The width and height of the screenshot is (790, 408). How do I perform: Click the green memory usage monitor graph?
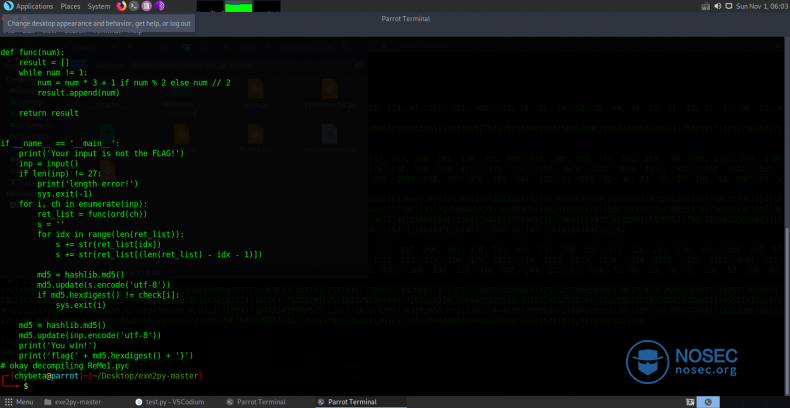(238, 6)
